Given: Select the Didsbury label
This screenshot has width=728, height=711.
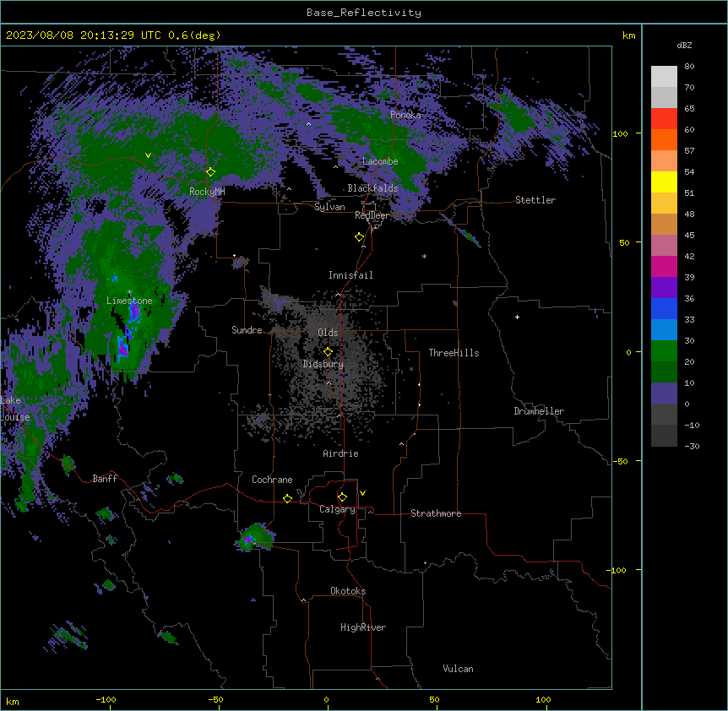Looking at the screenshot, I should pyautogui.click(x=323, y=364).
